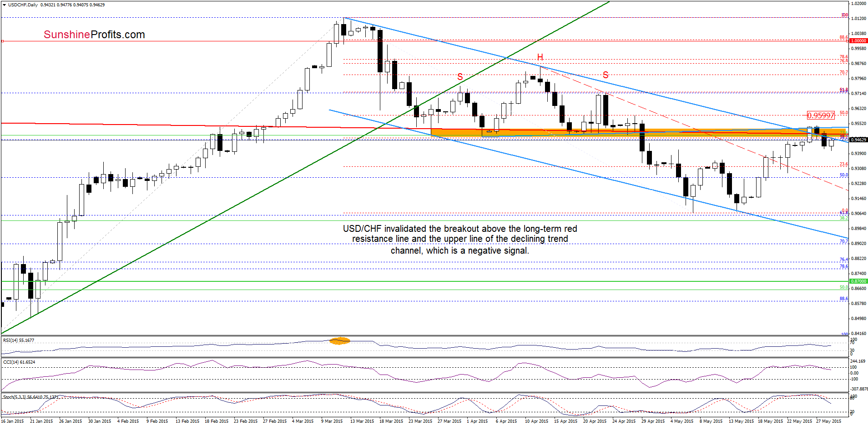The height and width of the screenshot is (425, 868).
Task: Select the red 0.95997 price label box
Action: coord(821,115)
